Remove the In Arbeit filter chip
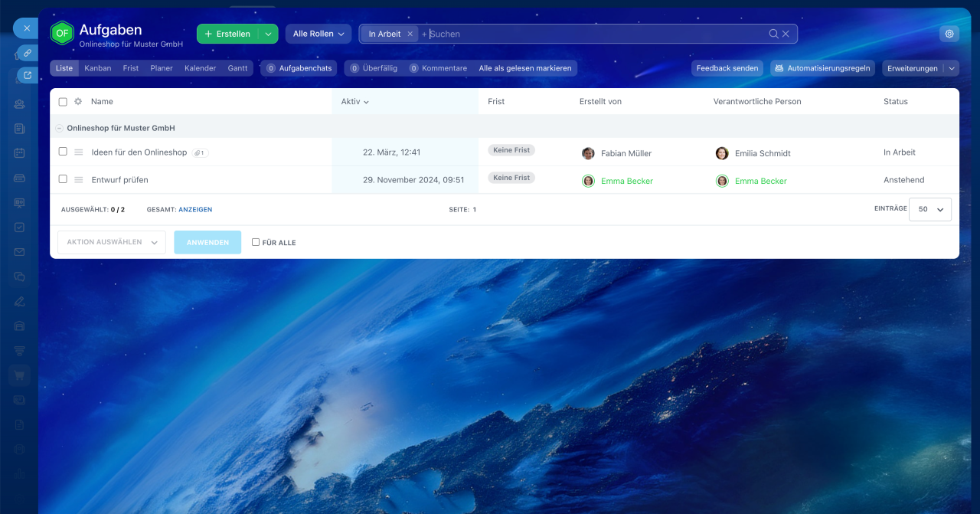 coord(410,34)
